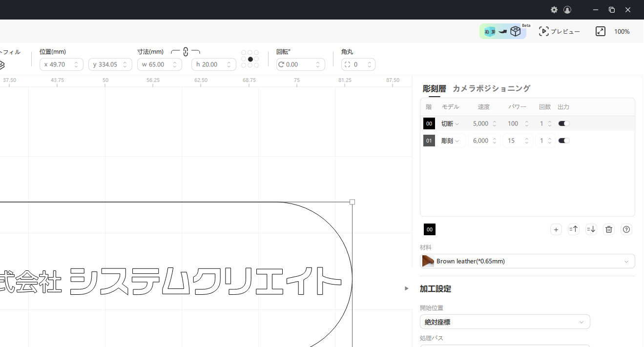
Task: Open the settings gear in the title bar
Action: 554,10
